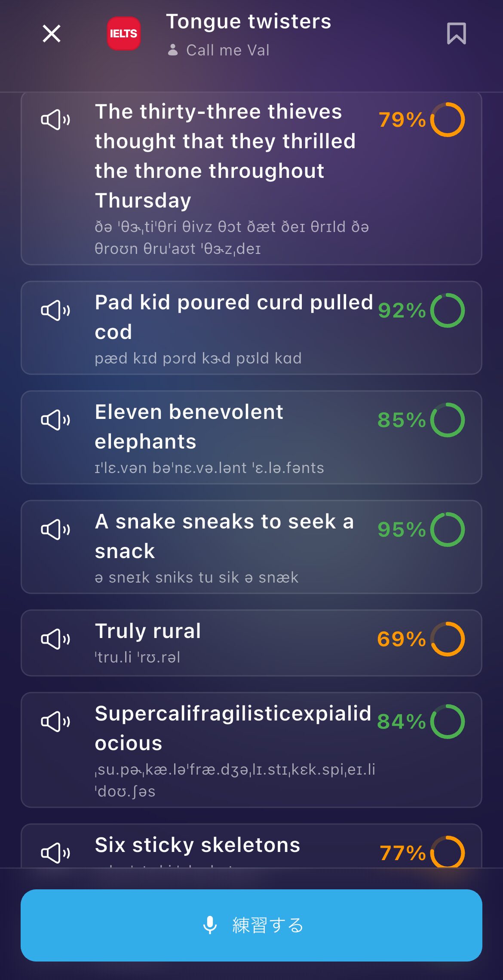The image size is (503, 980).
Task: Tap the microphone icon in practice button
Action: coord(210,925)
